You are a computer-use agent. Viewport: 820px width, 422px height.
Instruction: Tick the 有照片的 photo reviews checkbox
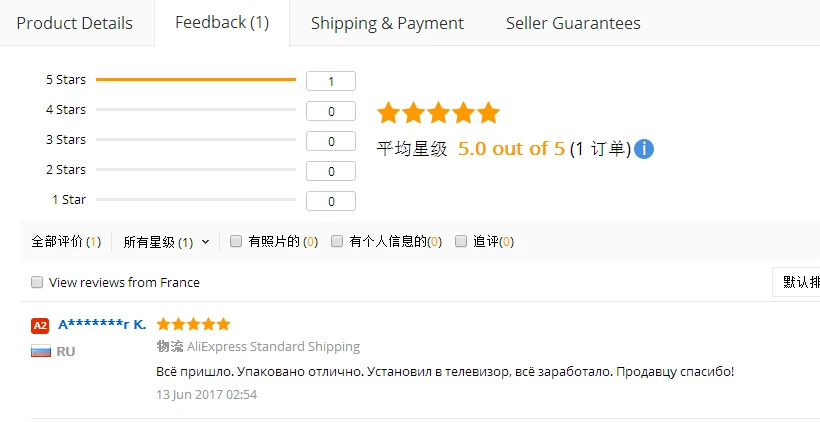pos(236,241)
